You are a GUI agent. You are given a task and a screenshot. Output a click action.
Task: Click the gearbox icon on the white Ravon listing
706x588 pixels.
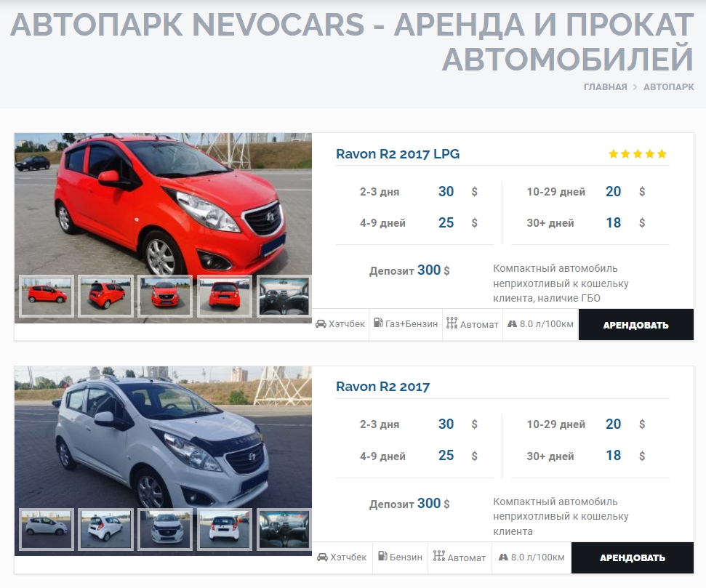438,557
